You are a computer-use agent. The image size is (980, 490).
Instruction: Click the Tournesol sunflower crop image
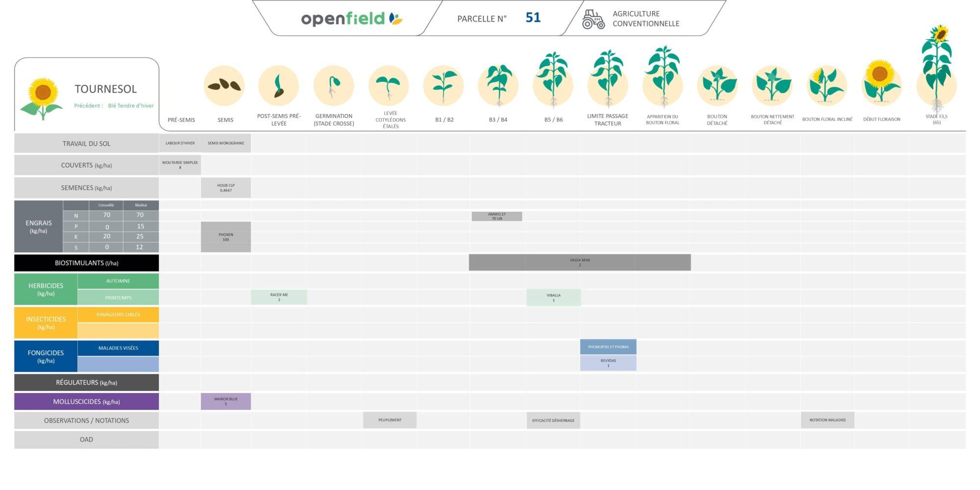pos(42,98)
